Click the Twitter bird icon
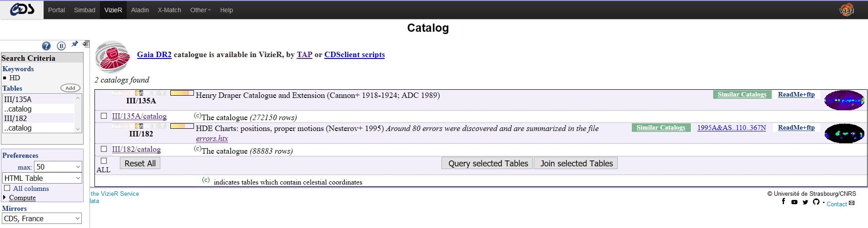 pos(805,202)
